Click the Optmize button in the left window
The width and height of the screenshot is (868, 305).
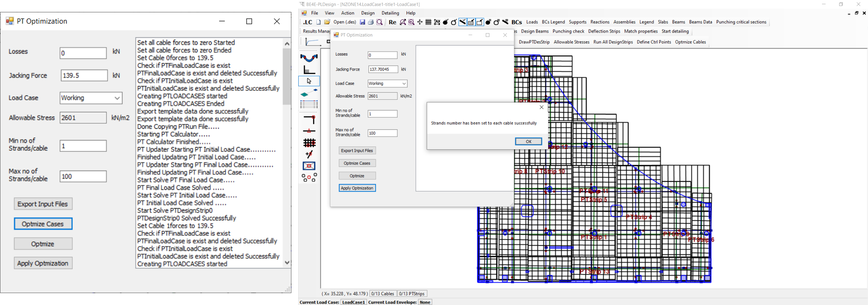pos(43,244)
